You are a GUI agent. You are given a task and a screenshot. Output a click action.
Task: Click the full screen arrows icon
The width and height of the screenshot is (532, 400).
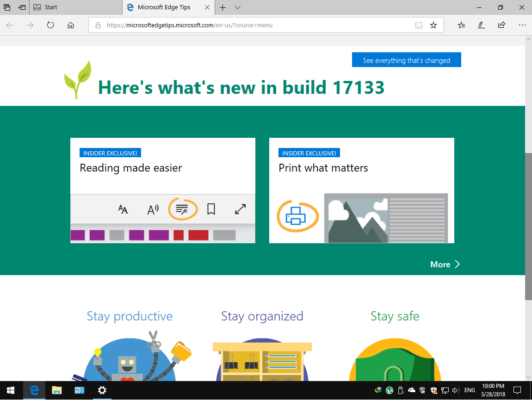click(240, 209)
